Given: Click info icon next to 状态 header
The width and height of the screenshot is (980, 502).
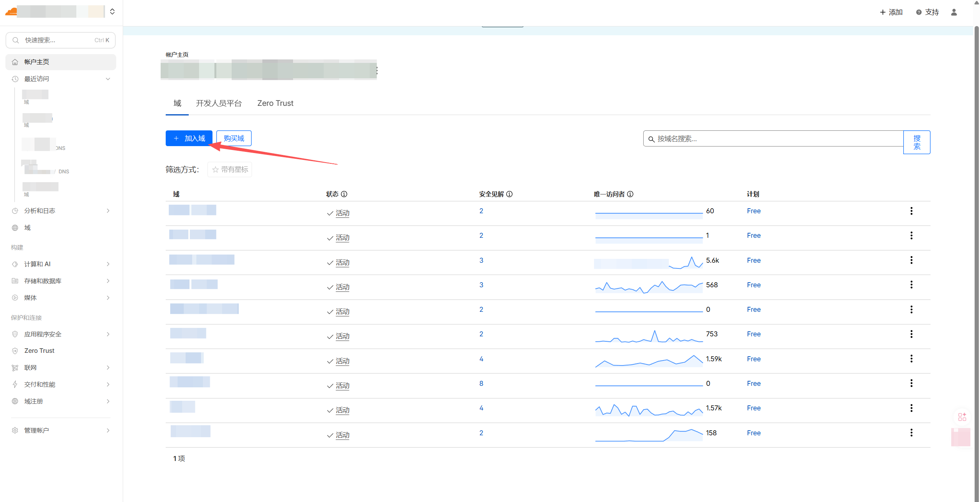Looking at the screenshot, I should coord(344,194).
